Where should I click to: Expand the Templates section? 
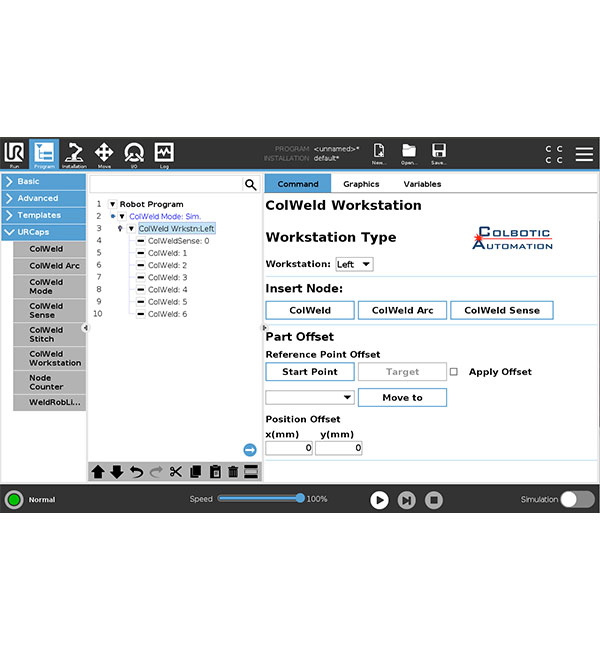coord(44,216)
